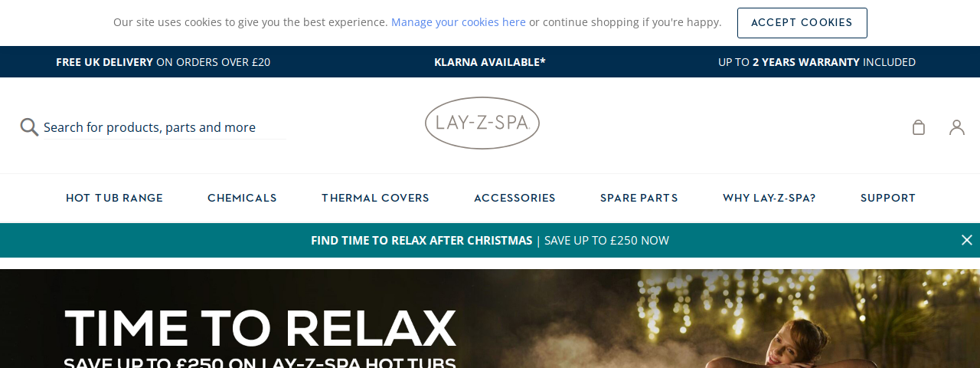Click the Free UK Delivery notice

[163, 62]
